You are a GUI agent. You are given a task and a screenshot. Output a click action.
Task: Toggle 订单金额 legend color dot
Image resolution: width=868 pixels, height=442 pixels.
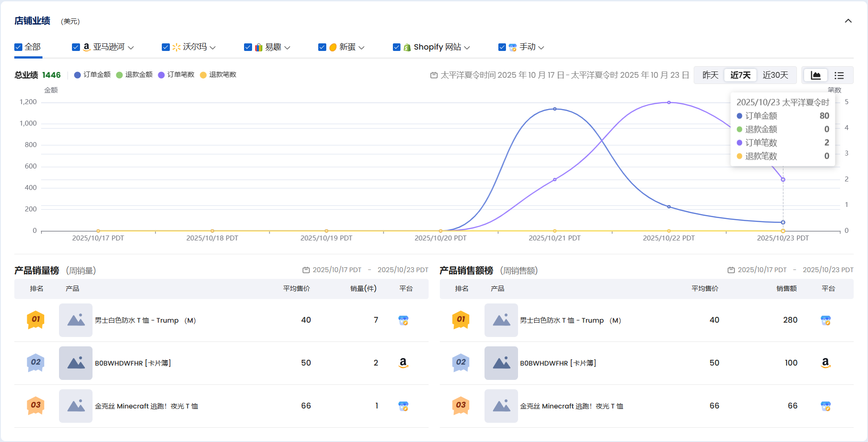(x=77, y=75)
